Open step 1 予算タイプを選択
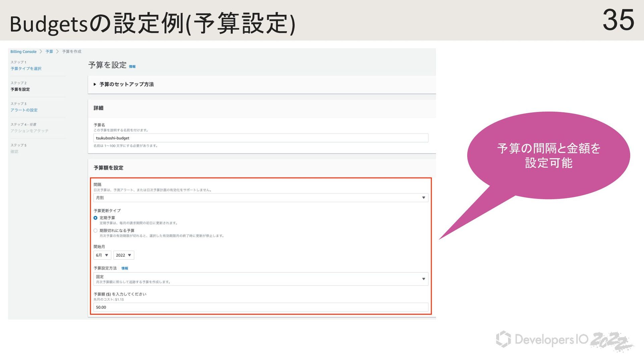This screenshot has height=362, width=644. [x=26, y=69]
